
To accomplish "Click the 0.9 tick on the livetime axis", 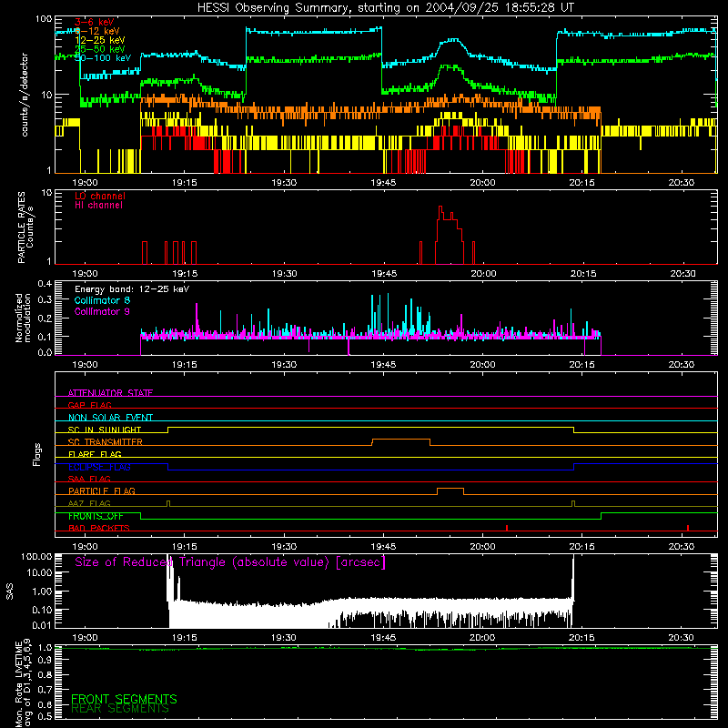I will pyautogui.click(x=45, y=661).
